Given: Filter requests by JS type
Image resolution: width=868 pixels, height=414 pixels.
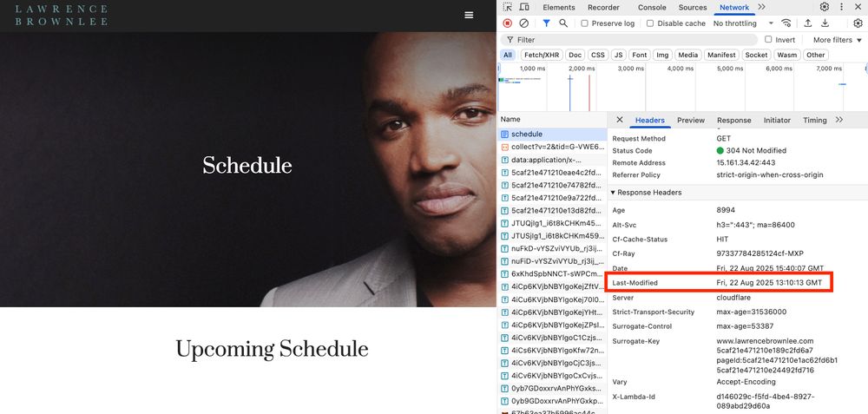Looking at the screenshot, I should pyautogui.click(x=619, y=55).
